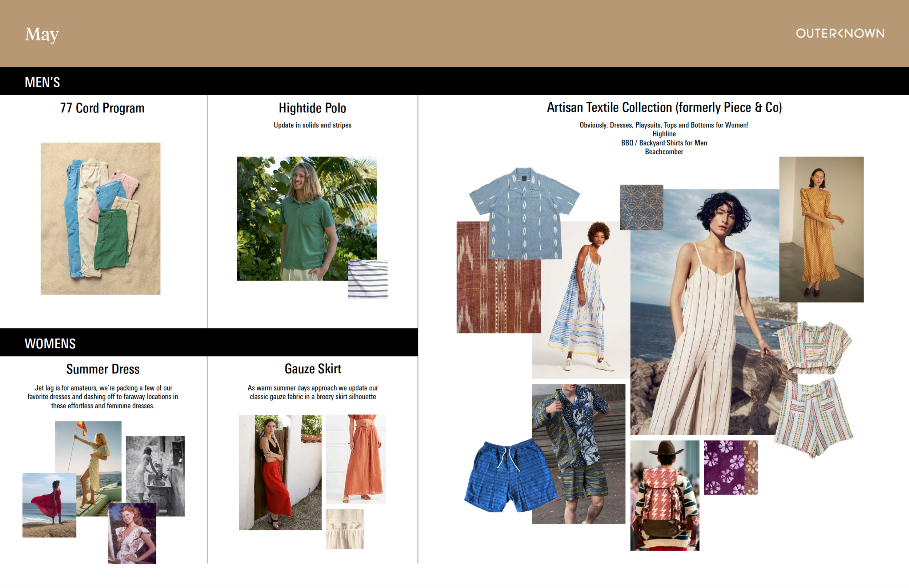Open the red-haired woman floral dress photo

132,533
